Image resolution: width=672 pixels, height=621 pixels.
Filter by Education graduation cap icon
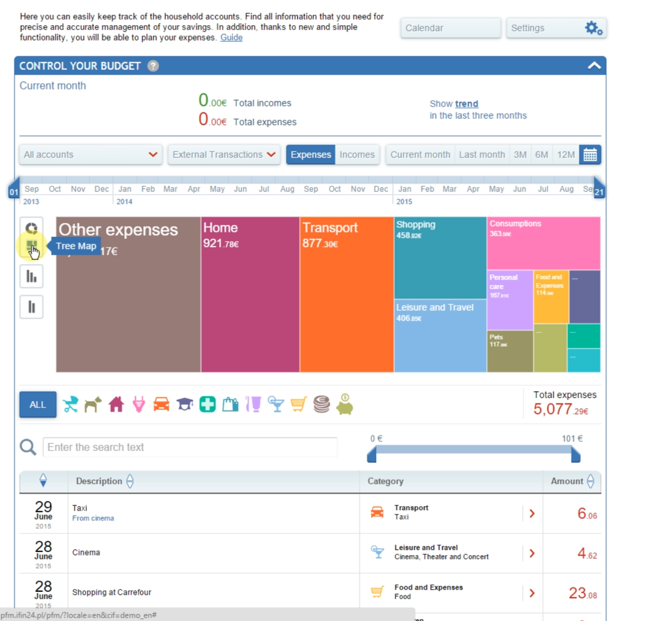point(184,404)
